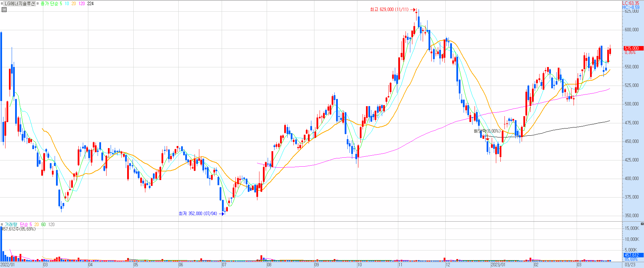The height and width of the screenshot is (268, 644).
Task: Select the green volume 60 average label
Action: pyautogui.click(x=43, y=224)
